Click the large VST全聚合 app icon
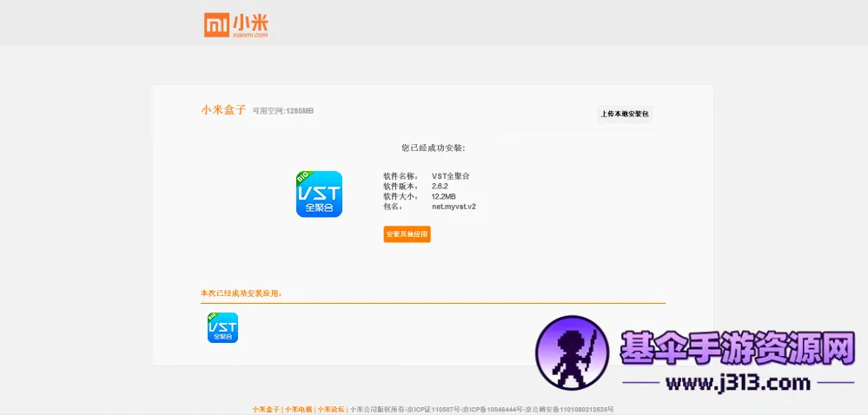Image resolution: width=868 pixels, height=415 pixels. coord(319,194)
